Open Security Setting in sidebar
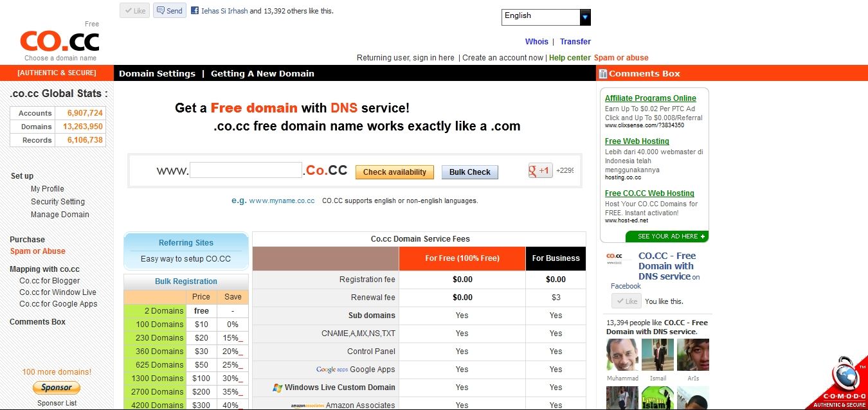Viewport: 868px width, 410px height. 58,202
